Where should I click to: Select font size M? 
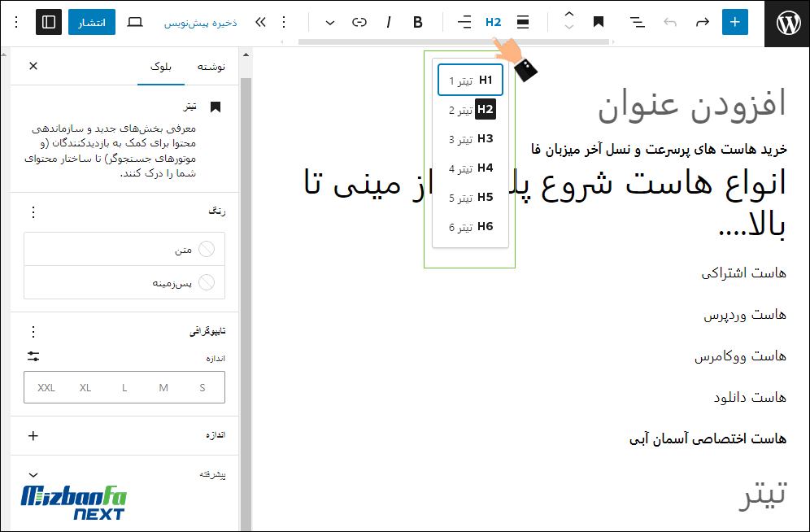tap(163, 387)
